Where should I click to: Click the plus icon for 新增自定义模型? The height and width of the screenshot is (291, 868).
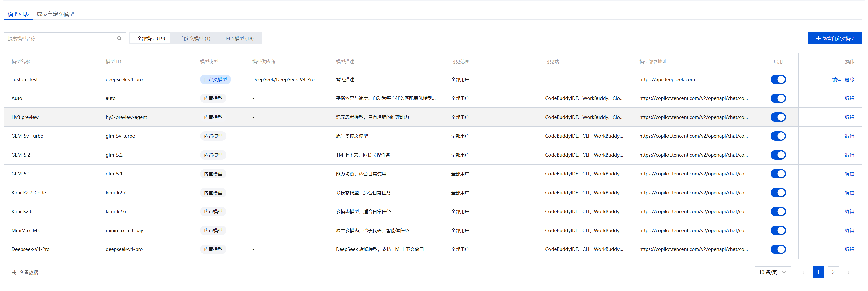click(x=818, y=38)
